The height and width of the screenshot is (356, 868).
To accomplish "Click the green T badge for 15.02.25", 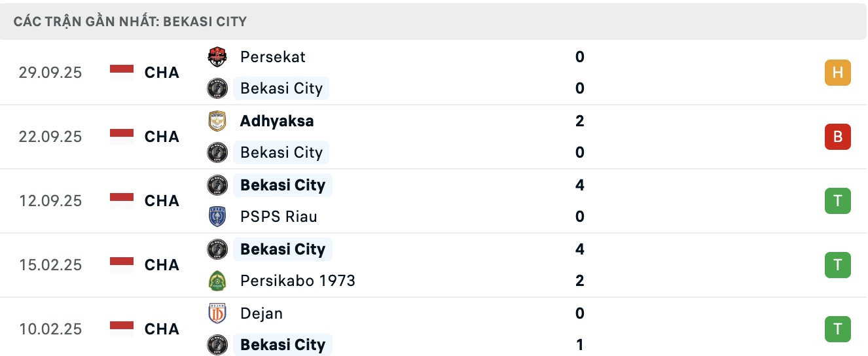I will [837, 265].
